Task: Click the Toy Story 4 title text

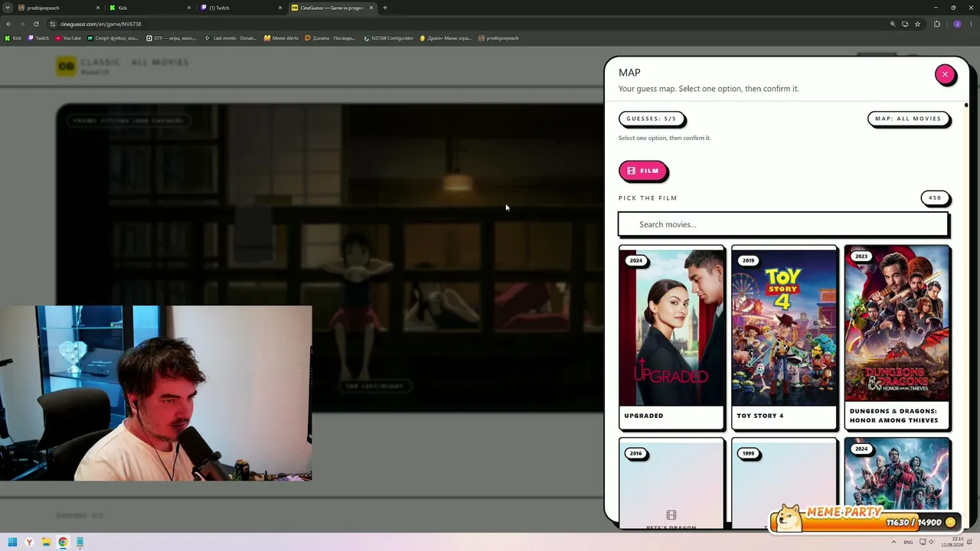Action: point(759,416)
